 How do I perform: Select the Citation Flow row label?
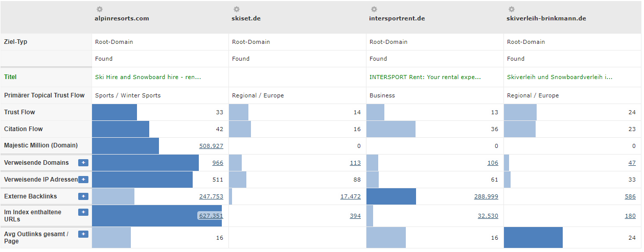(24, 129)
